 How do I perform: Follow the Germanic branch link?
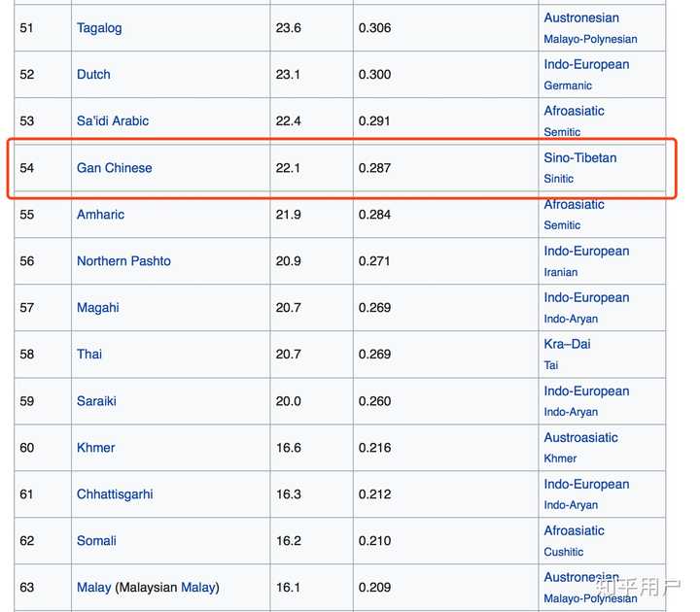click(568, 85)
